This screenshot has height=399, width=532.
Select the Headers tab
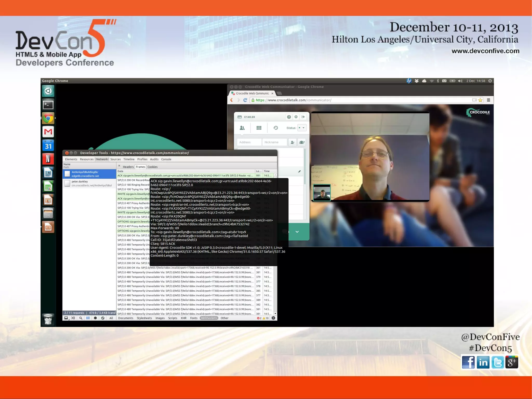[128, 167]
